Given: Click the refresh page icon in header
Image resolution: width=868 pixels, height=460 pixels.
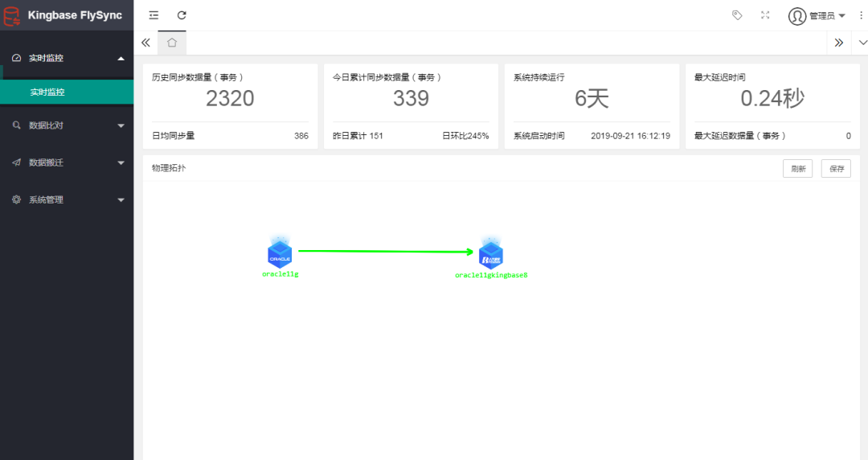Looking at the screenshot, I should [x=182, y=15].
